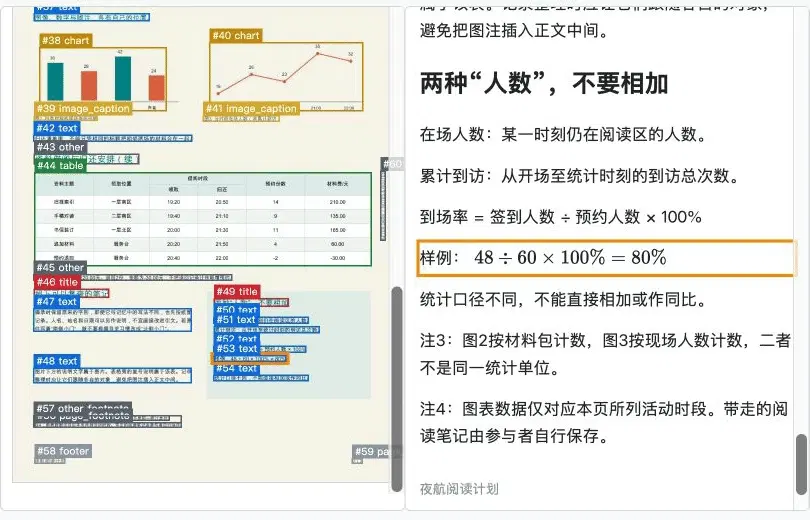This screenshot has width=810, height=520.
Task: Select the #54 text annotation label
Action: point(237,368)
